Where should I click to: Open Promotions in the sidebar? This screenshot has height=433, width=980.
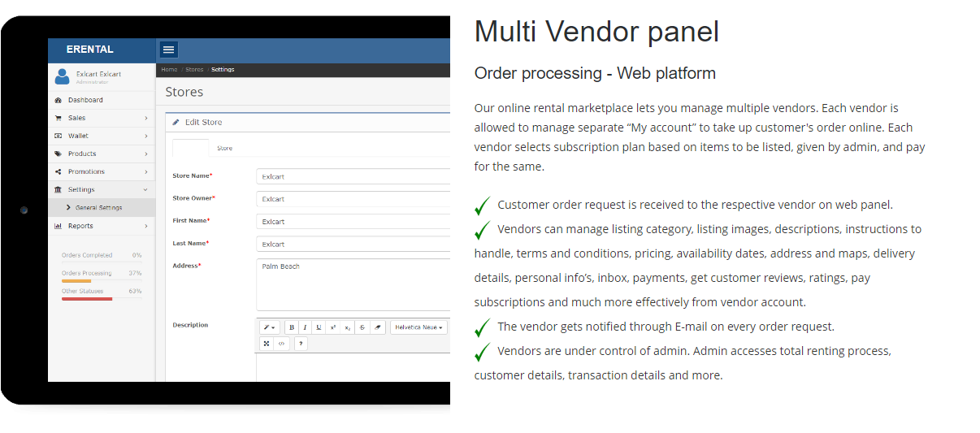(x=102, y=171)
